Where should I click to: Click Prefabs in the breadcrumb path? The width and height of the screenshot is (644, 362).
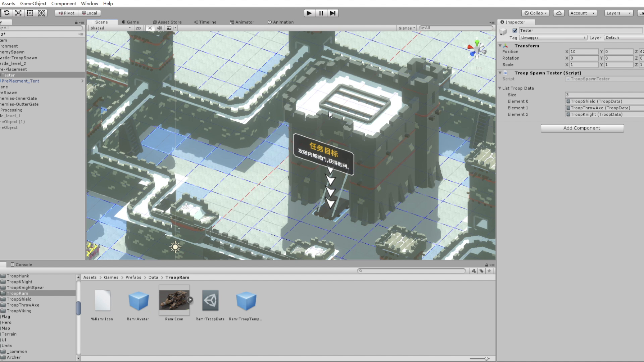pos(133,278)
